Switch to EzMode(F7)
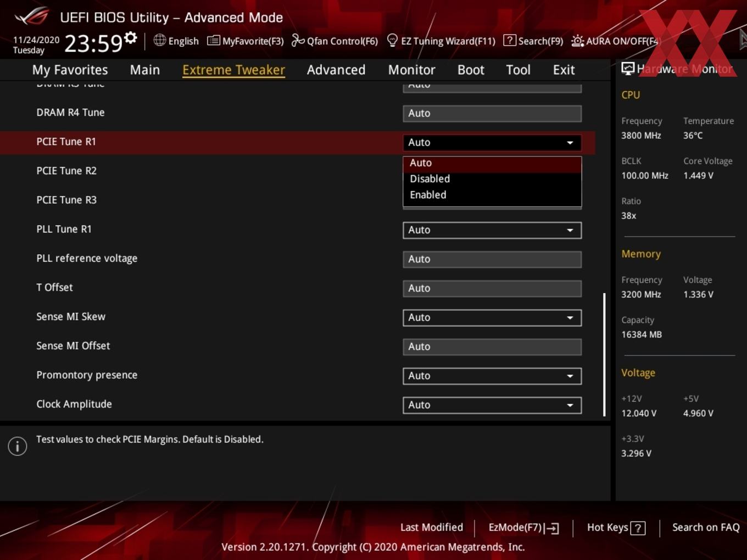This screenshot has width=747, height=560. [x=523, y=528]
